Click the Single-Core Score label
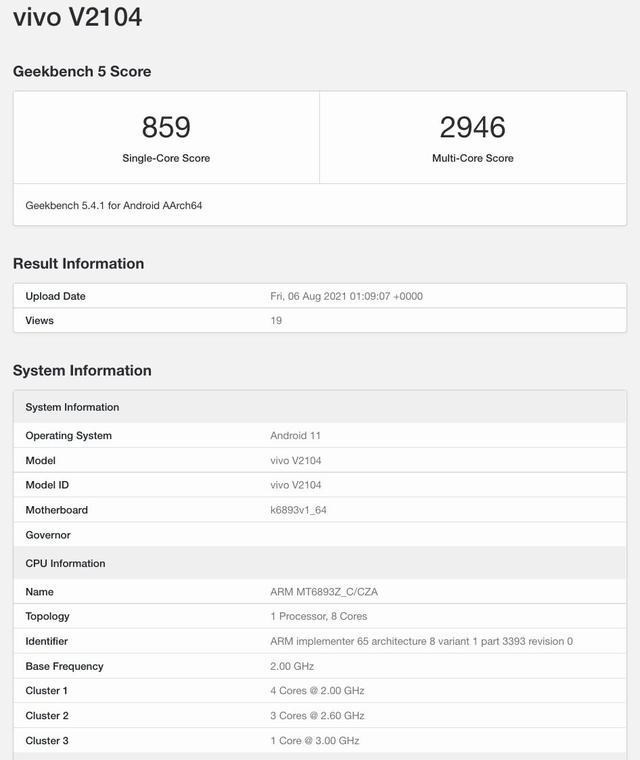 pos(166,158)
